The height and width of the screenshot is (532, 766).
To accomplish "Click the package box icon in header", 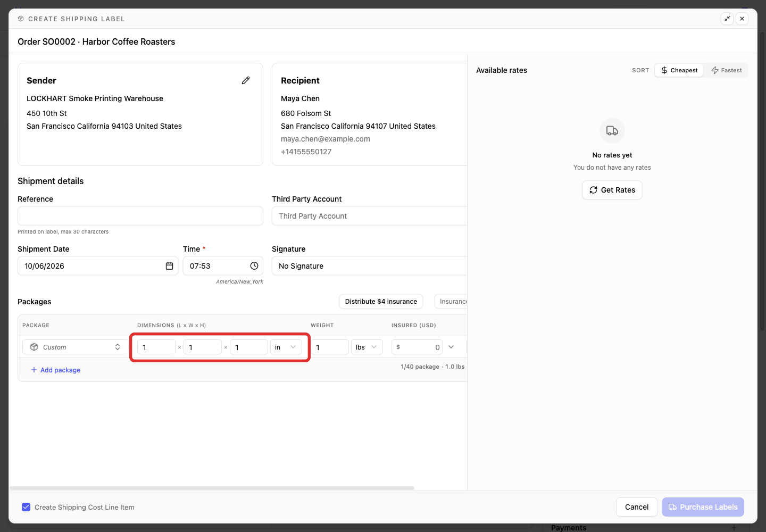I will (x=21, y=19).
